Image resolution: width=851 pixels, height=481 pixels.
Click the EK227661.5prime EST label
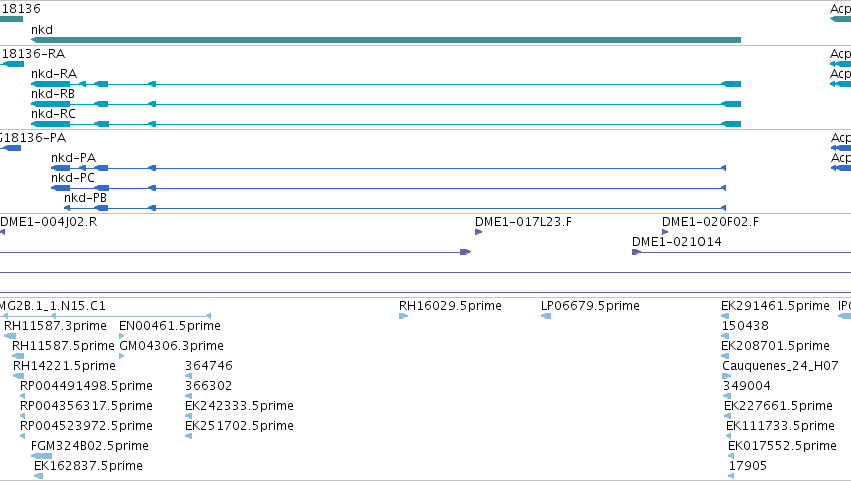tap(778, 406)
